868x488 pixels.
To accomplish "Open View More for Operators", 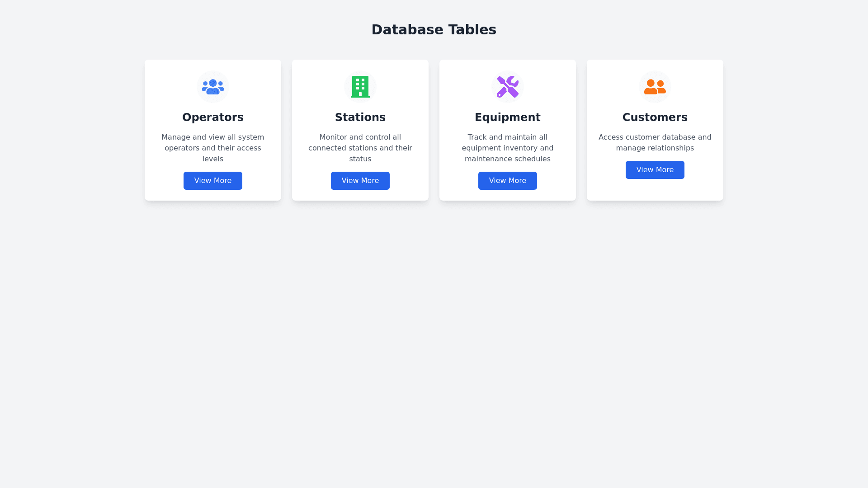I will click(213, 181).
